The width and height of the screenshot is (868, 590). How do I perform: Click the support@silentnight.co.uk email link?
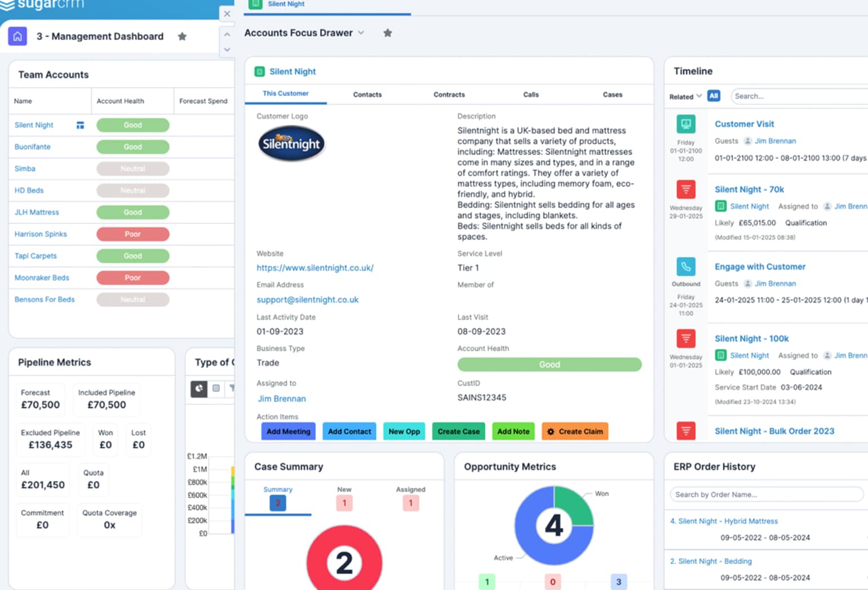coord(308,300)
